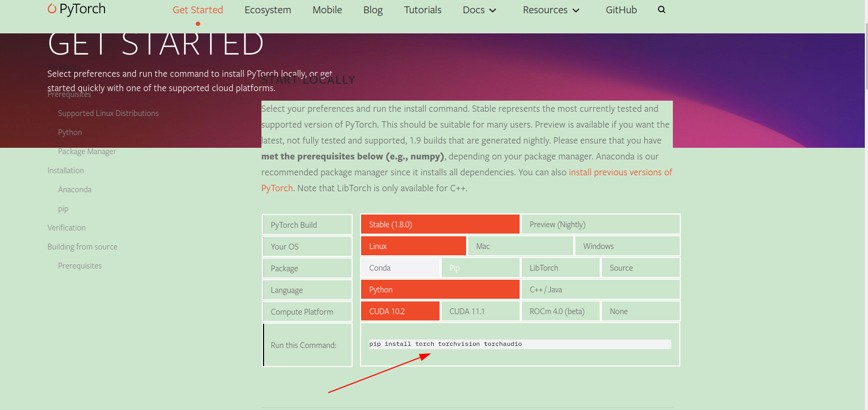The image size is (868, 410).
Task: Select None compute platform
Action: coord(641,311)
